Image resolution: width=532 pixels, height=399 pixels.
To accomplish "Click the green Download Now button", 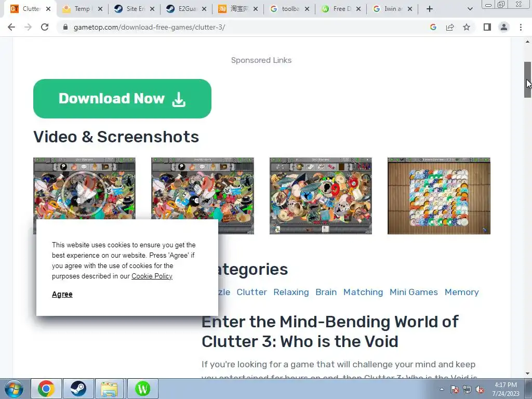I will click(x=122, y=99).
